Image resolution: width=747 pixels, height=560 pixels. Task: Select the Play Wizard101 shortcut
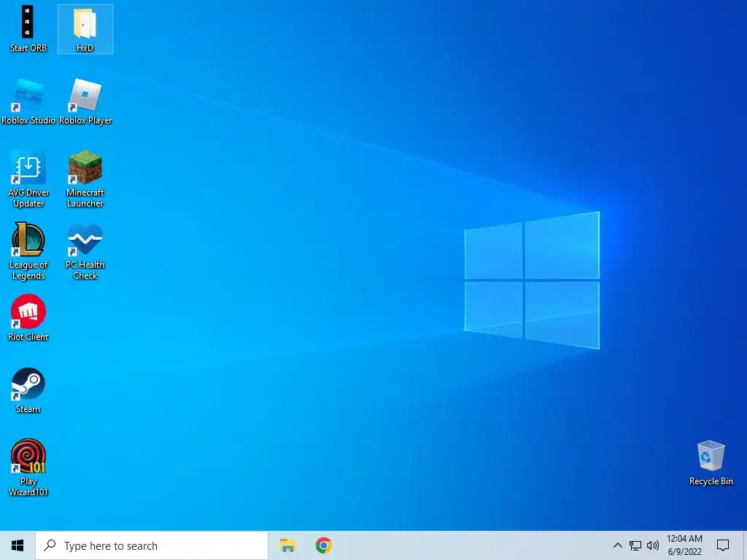point(28,467)
